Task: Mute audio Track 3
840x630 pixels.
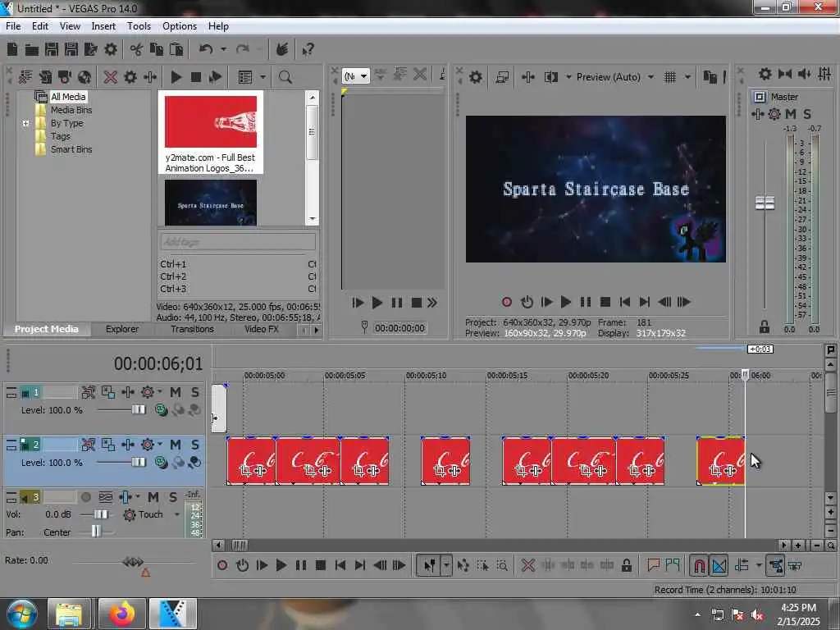Action: click(x=153, y=497)
